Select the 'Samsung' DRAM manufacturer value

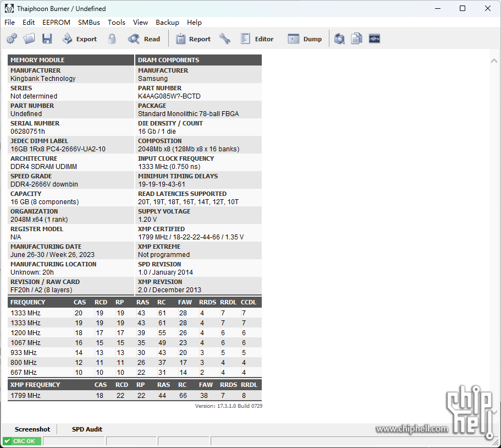click(153, 79)
